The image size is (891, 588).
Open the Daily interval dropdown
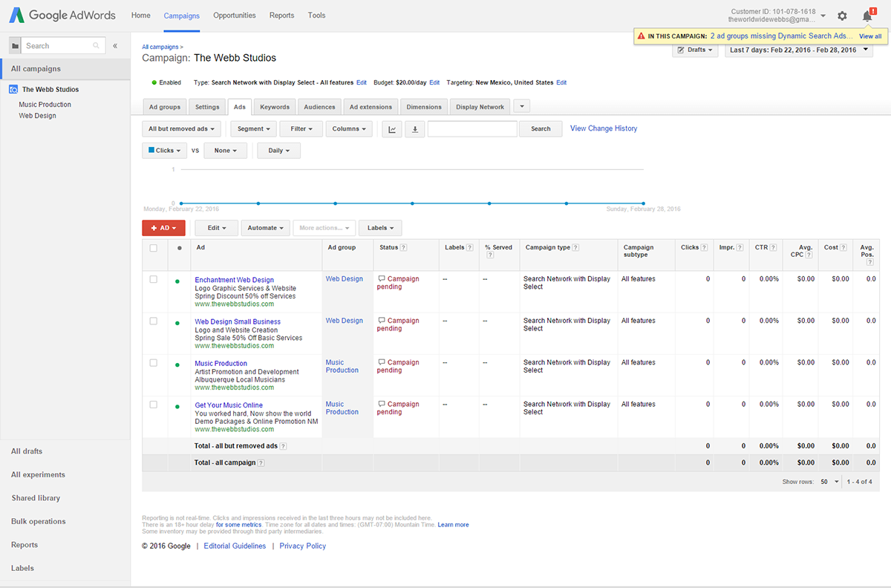point(279,151)
